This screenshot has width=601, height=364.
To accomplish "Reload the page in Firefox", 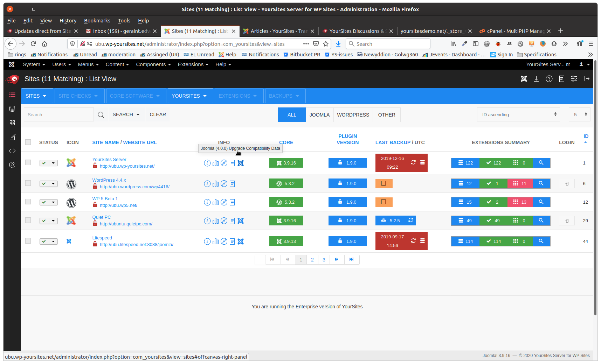I will [x=33, y=44].
